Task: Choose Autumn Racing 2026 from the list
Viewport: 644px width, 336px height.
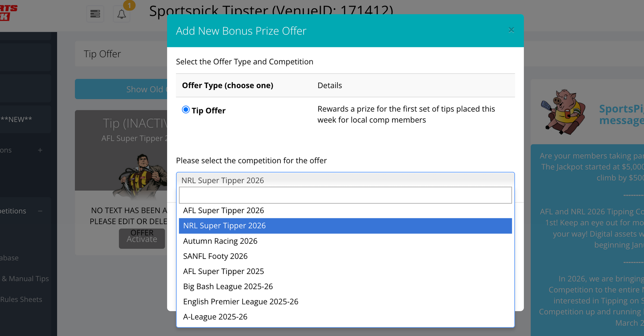Action: (x=220, y=241)
